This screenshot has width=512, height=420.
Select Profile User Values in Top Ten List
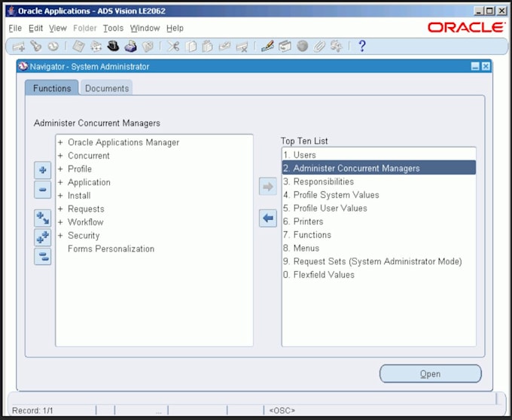click(379, 208)
